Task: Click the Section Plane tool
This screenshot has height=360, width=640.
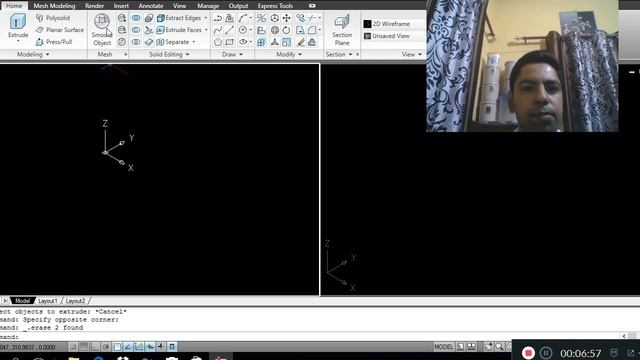Action: click(342, 29)
